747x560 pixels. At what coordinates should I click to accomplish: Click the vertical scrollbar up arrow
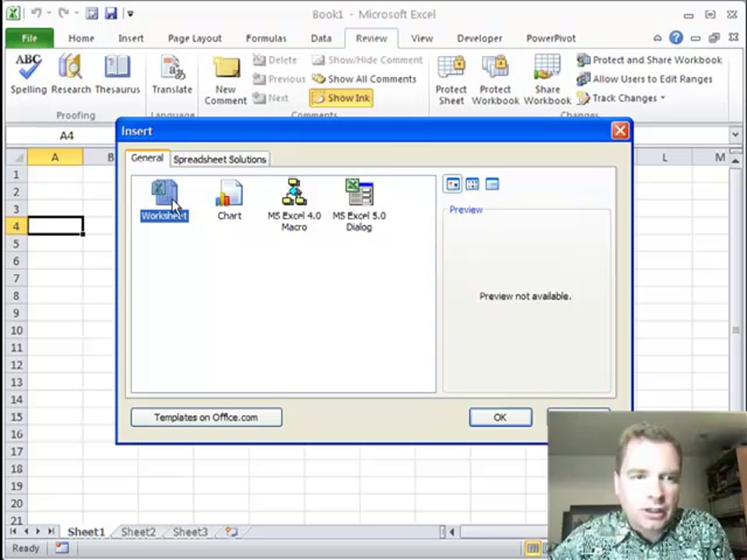click(735, 161)
